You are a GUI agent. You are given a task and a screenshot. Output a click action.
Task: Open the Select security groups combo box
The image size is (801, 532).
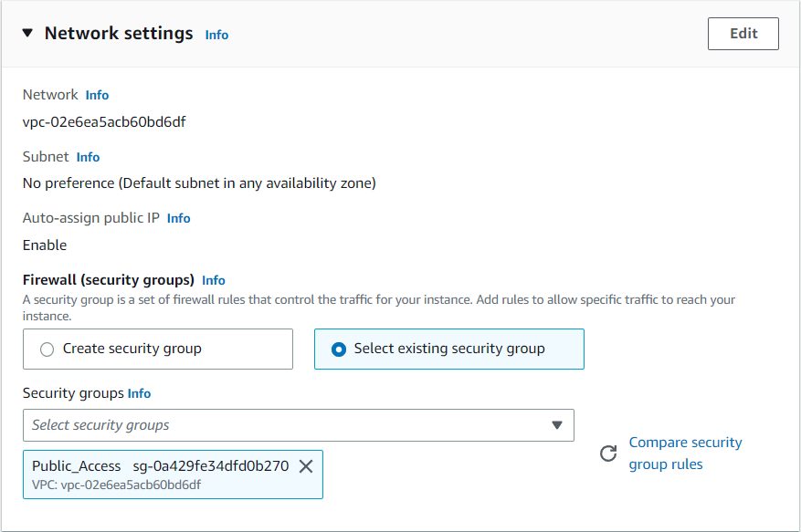297,425
